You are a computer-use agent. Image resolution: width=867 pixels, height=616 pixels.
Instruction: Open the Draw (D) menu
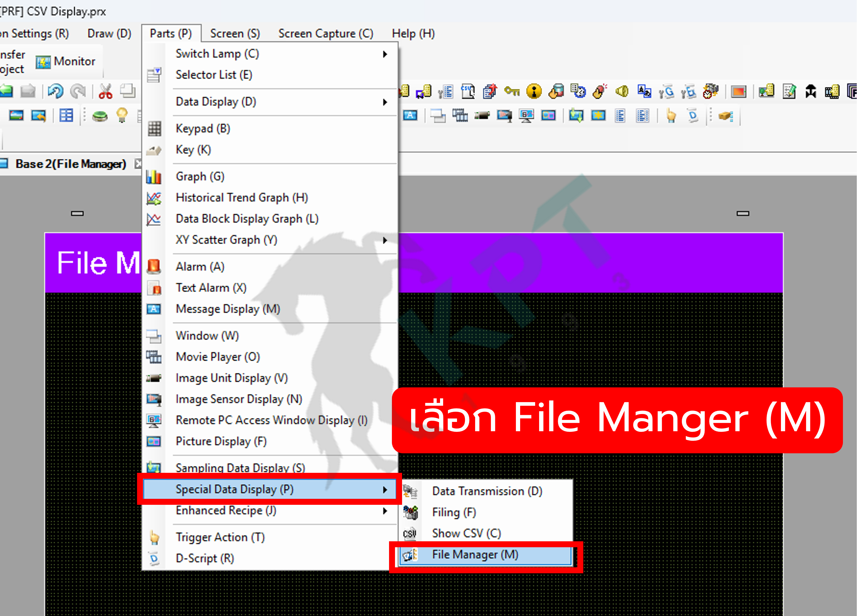click(x=109, y=33)
